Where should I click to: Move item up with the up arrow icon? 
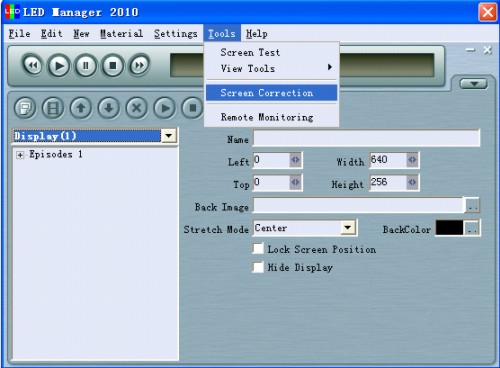81,108
